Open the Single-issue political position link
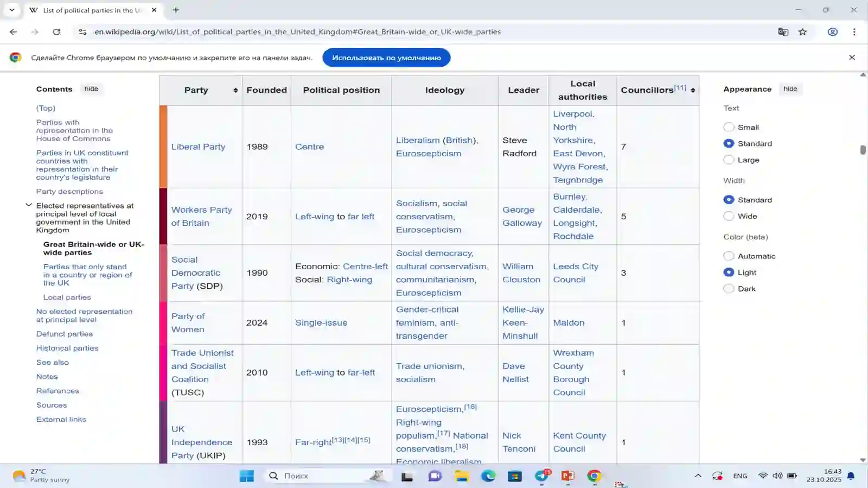Image resolution: width=868 pixels, height=488 pixels. (321, 322)
